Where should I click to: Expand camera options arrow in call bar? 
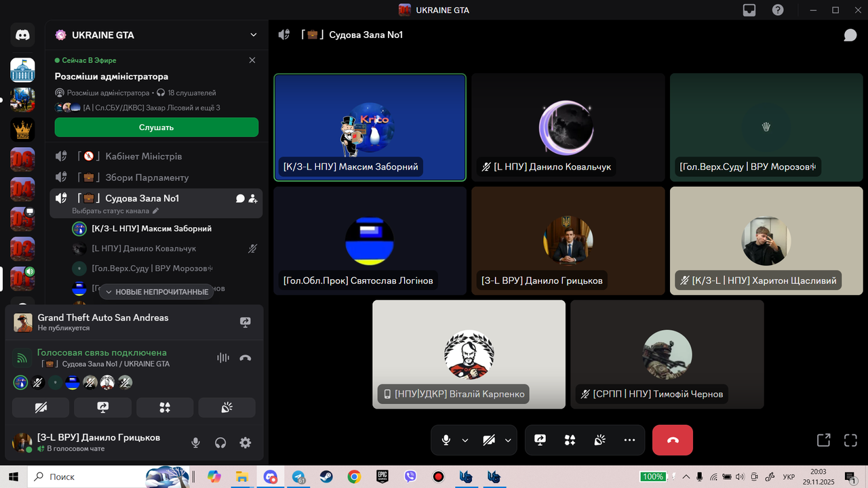point(508,440)
